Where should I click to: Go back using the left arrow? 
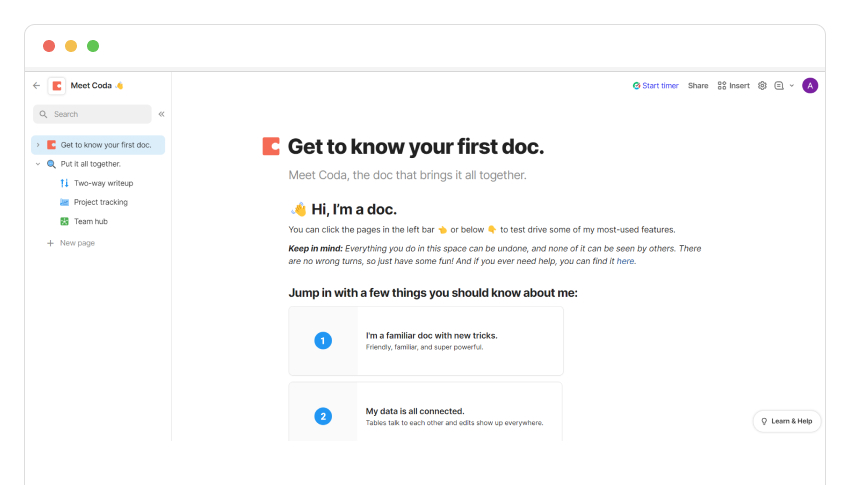pyautogui.click(x=36, y=86)
